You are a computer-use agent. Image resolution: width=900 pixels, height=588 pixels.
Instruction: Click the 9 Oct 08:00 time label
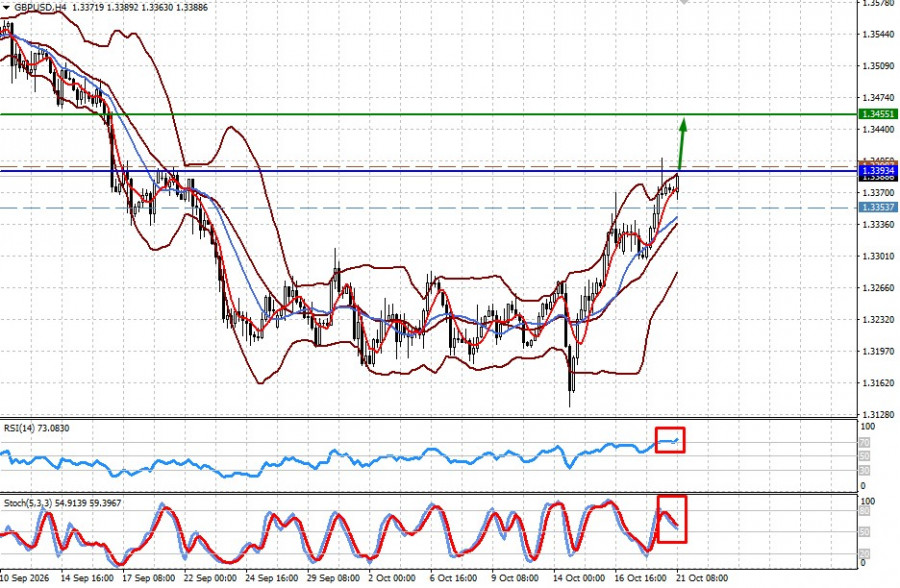(x=515, y=578)
